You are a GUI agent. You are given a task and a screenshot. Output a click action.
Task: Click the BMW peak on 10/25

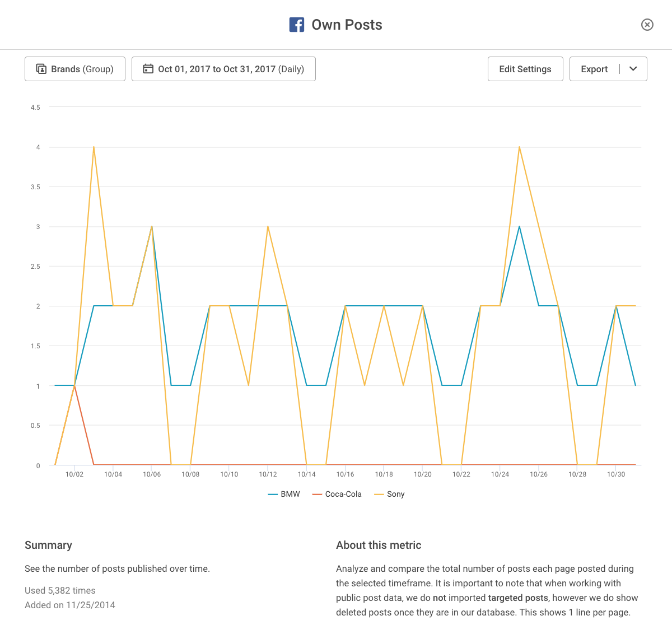(x=520, y=227)
